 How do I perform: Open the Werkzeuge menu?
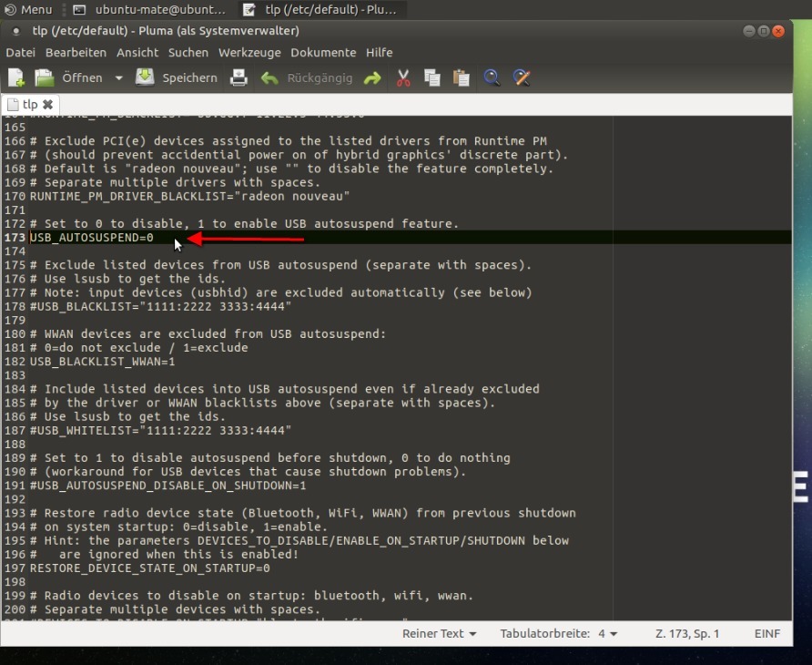[x=249, y=53]
